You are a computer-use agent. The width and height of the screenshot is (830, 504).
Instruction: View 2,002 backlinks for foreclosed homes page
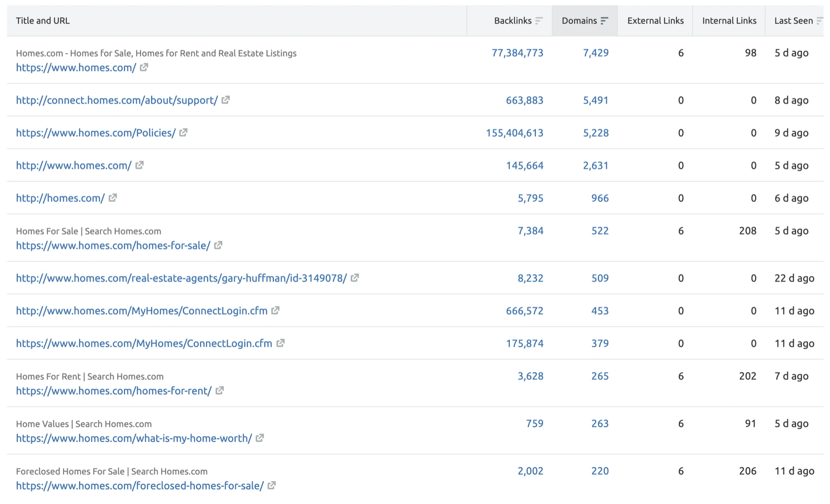pyautogui.click(x=530, y=471)
